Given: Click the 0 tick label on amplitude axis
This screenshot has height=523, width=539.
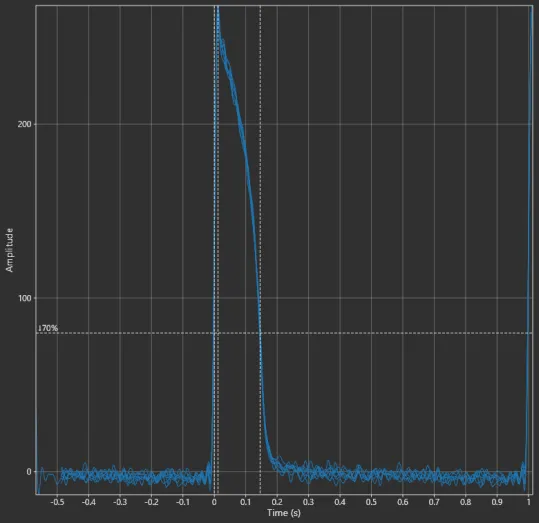Looking at the screenshot, I should click(29, 472).
